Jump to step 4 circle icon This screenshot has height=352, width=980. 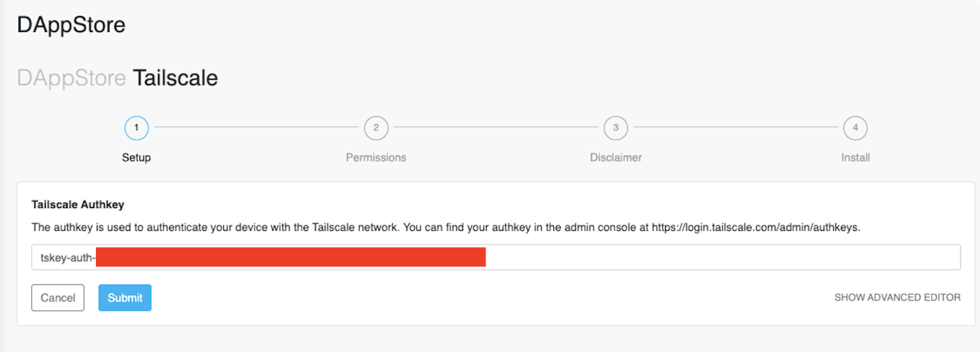click(x=855, y=128)
